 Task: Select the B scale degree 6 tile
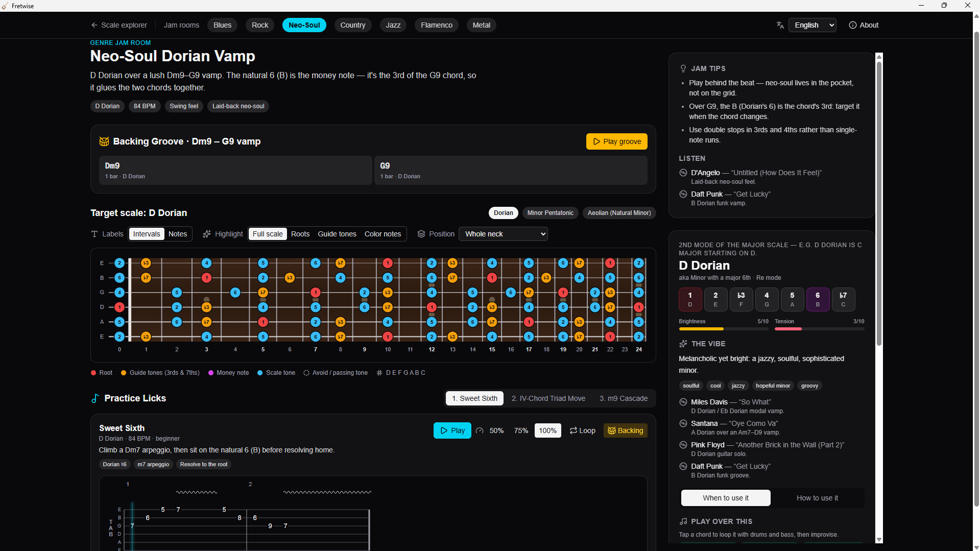click(x=818, y=299)
